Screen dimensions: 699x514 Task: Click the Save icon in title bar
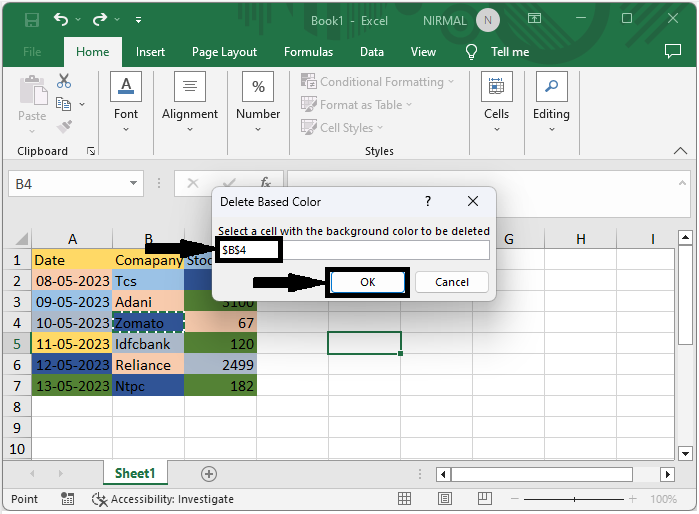click(x=32, y=20)
